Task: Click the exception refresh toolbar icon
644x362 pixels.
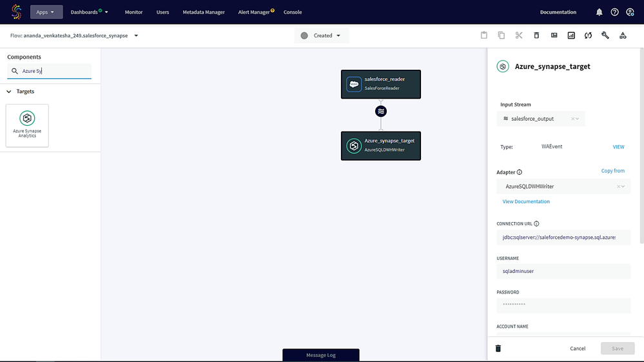Action: point(588,35)
